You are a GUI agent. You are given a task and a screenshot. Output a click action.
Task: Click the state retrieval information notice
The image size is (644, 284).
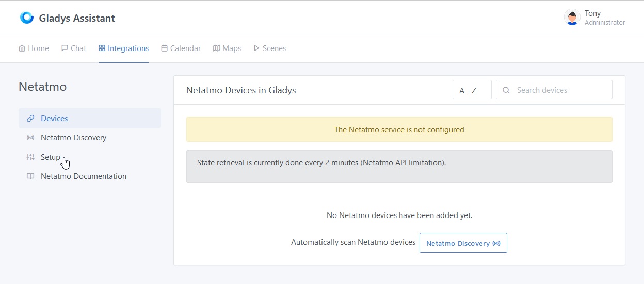(399, 166)
